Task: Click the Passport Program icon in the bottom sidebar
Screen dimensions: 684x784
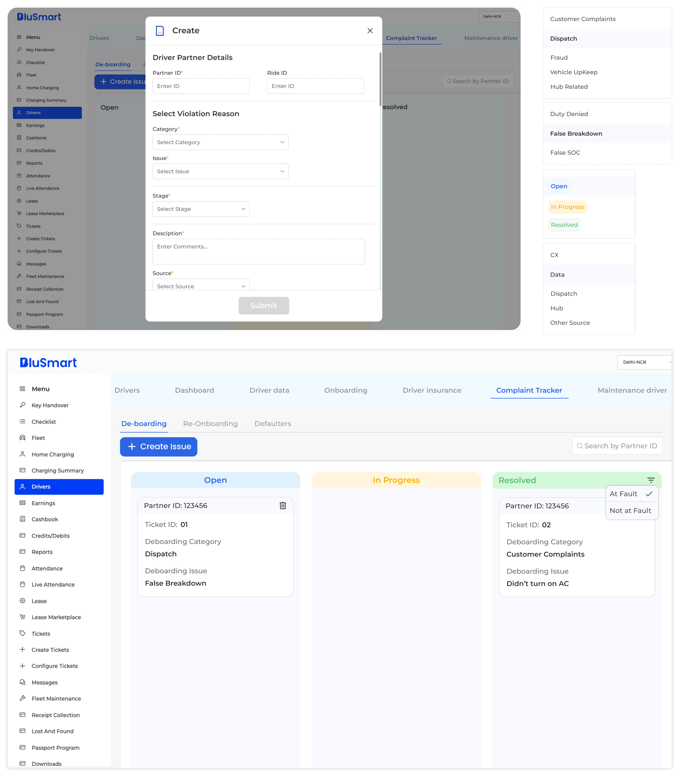Action: tap(23, 747)
